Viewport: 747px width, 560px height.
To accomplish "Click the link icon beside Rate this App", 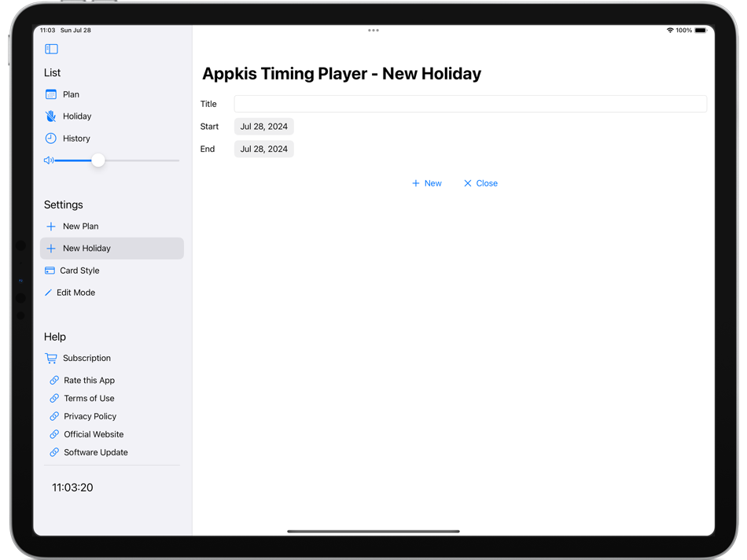I will (55, 381).
